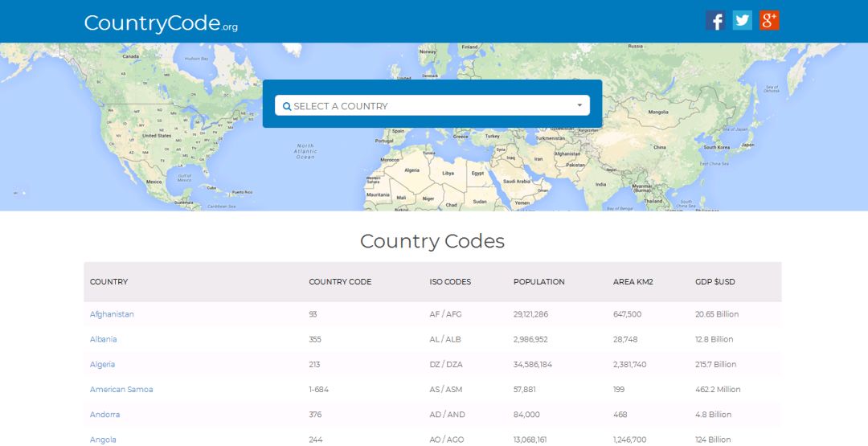Click the ISO Codes column header
The image size is (868, 446).
click(450, 282)
